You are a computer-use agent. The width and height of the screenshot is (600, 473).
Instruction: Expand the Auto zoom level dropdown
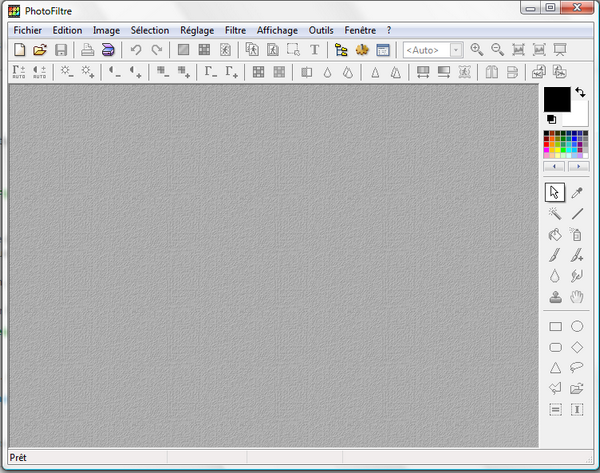[455, 49]
